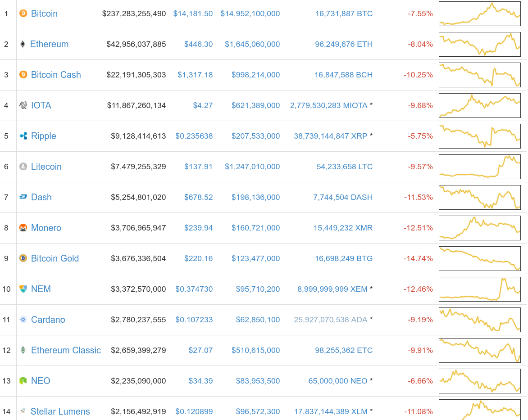Click the Dash logo icon
Viewport: 528px width, 420px height.
pyautogui.click(x=23, y=197)
